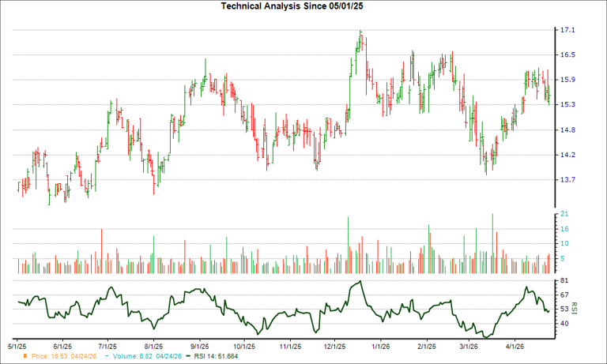Click the 7/1/25 date label
Image resolution: width=607 pixels, height=364 pixels.
(108, 346)
